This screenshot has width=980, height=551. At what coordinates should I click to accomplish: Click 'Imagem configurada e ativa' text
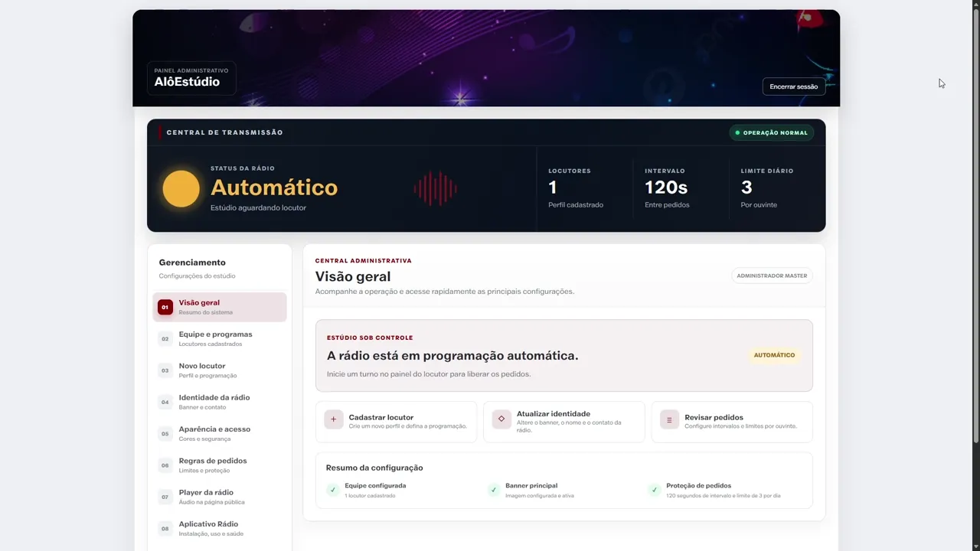click(540, 496)
